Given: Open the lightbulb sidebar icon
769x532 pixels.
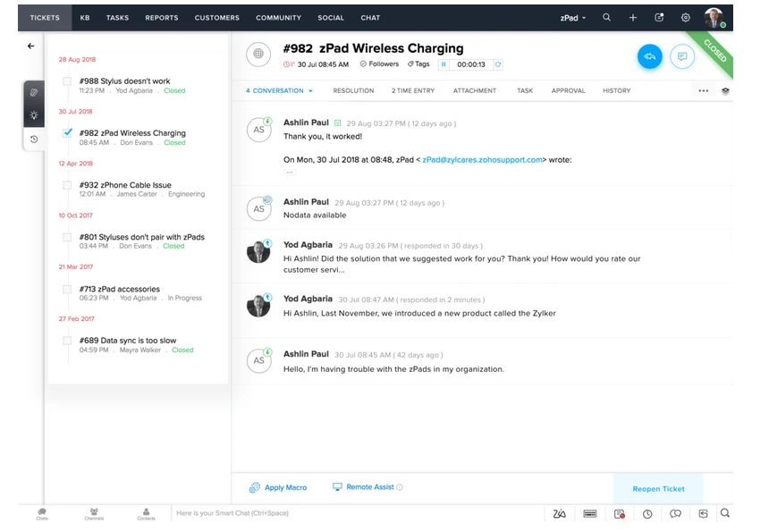Looking at the screenshot, I should click(34, 115).
